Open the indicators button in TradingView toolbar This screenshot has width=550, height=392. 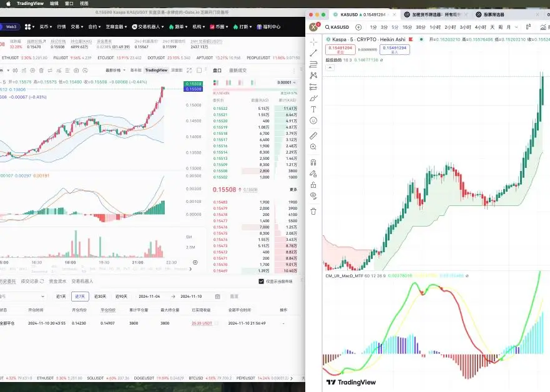click(544, 27)
